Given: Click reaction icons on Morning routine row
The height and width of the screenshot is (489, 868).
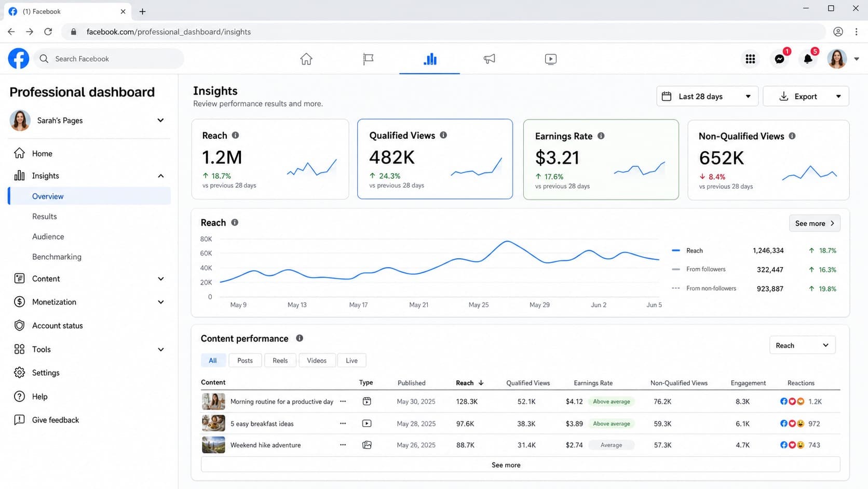Looking at the screenshot, I should coord(792,401).
